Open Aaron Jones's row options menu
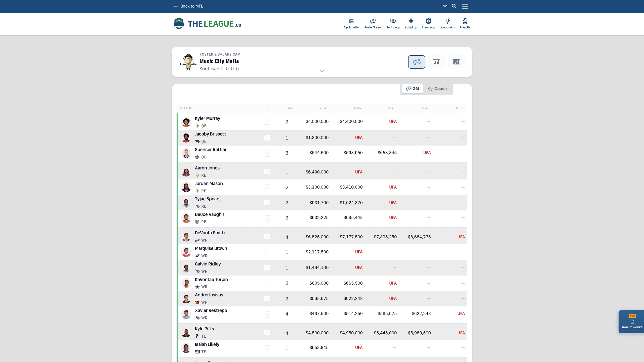 (x=267, y=171)
